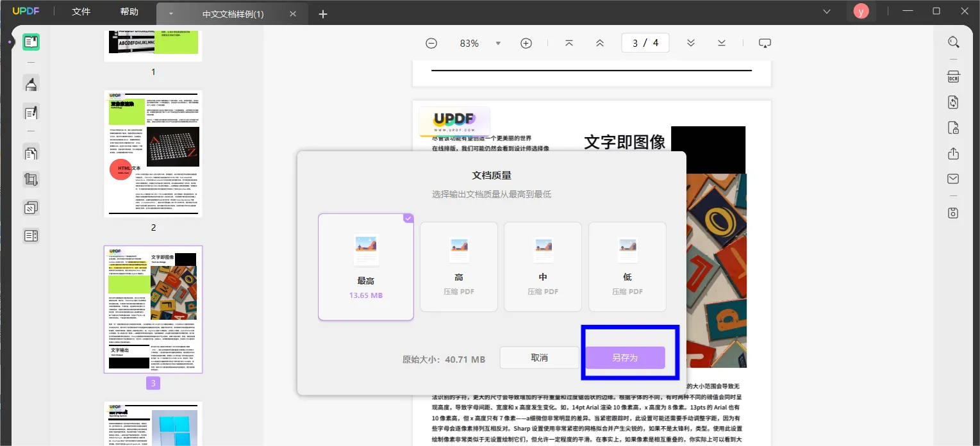Click the zoom in plus icon
Screen dimensions: 980x446
click(526, 43)
